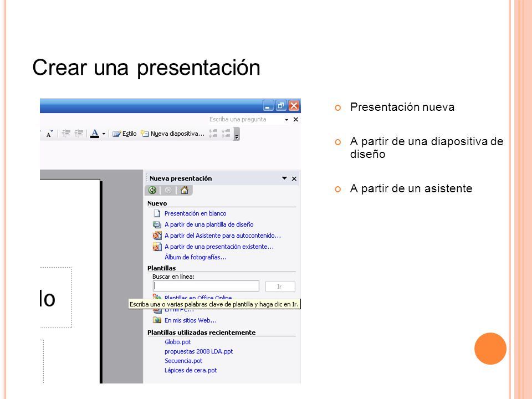Click the green Back arrow in task pane
Image resolution: width=532 pixels, height=399 pixels.
(x=152, y=190)
